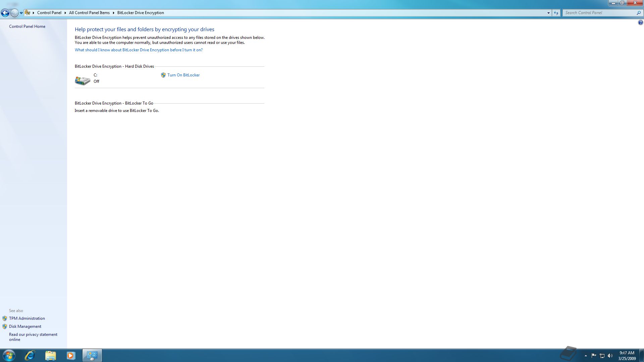Click the Control Panel taskbar button
The width and height of the screenshot is (644, 362).
click(x=92, y=355)
